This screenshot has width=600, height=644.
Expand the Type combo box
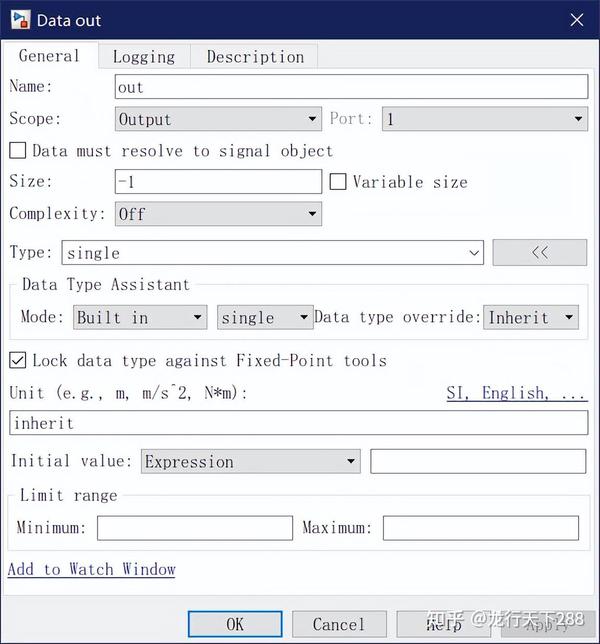pyautogui.click(x=273, y=253)
